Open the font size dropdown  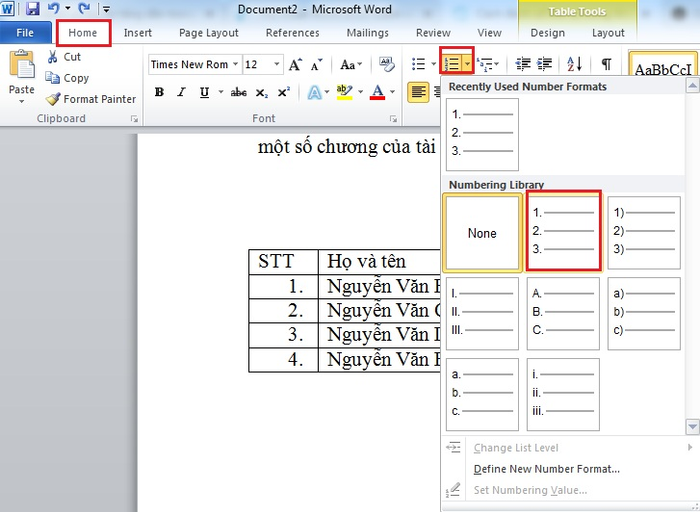click(277, 65)
